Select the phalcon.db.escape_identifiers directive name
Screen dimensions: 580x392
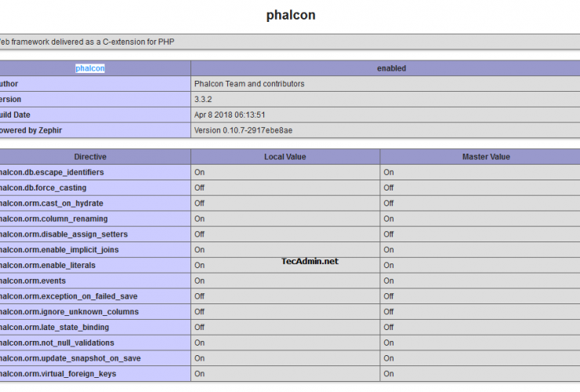pos(52,172)
